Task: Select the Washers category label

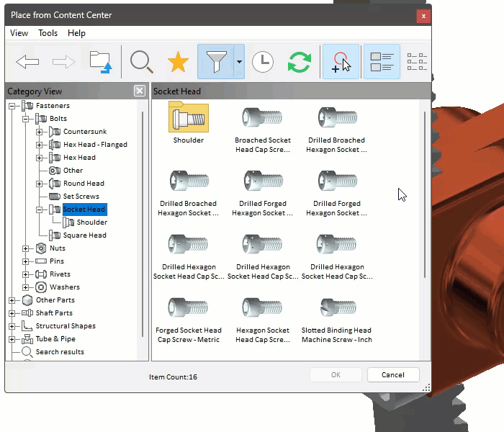Action: pyautogui.click(x=65, y=287)
